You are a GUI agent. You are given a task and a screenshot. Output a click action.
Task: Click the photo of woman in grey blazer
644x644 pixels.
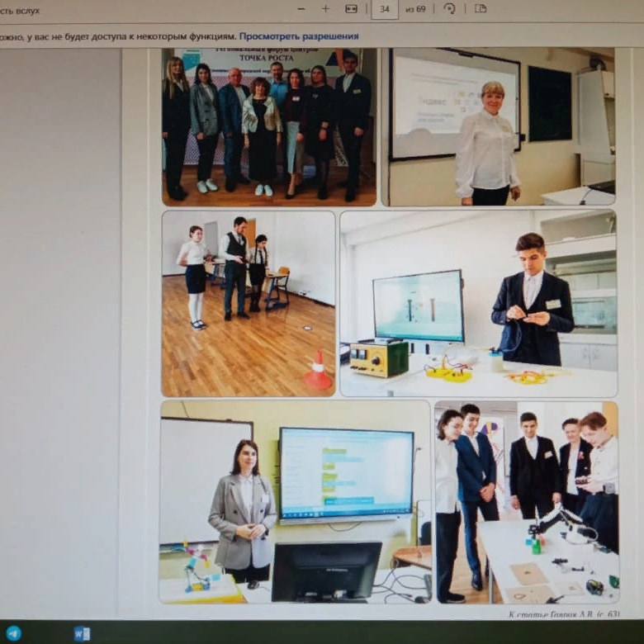point(295,502)
